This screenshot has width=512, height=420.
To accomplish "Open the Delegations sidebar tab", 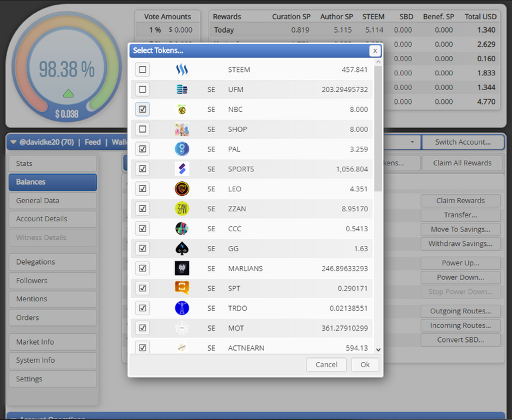I will click(x=53, y=262).
